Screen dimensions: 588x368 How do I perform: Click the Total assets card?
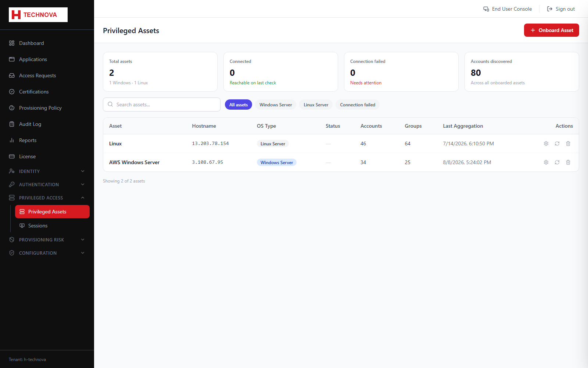[x=160, y=72]
